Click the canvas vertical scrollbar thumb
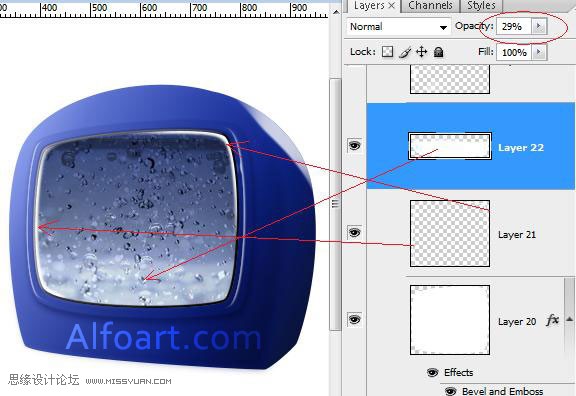 [x=335, y=204]
